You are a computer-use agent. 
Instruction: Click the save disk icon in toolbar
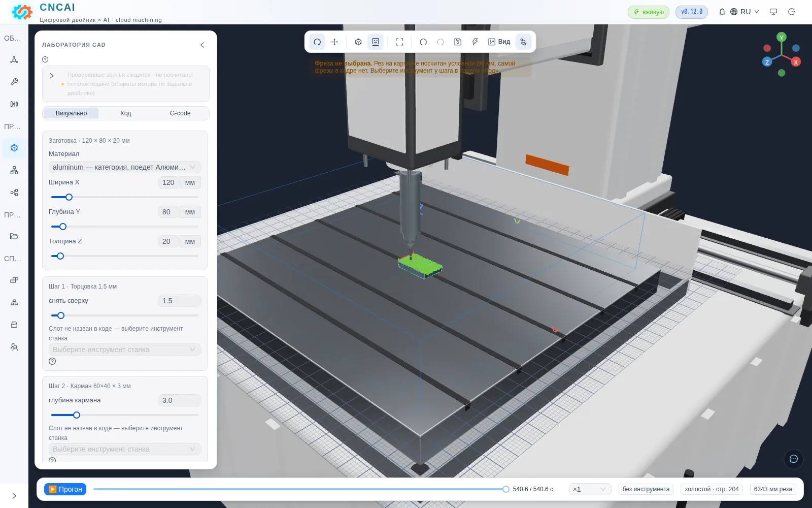coord(458,42)
